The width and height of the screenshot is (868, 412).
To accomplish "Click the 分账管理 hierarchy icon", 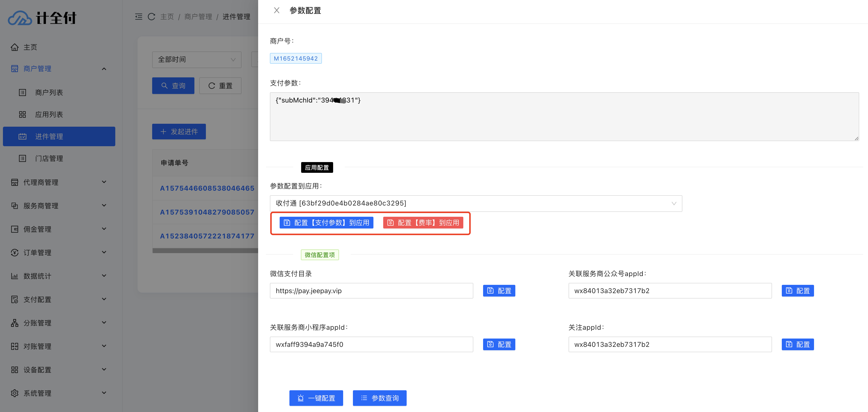I will click(14, 323).
